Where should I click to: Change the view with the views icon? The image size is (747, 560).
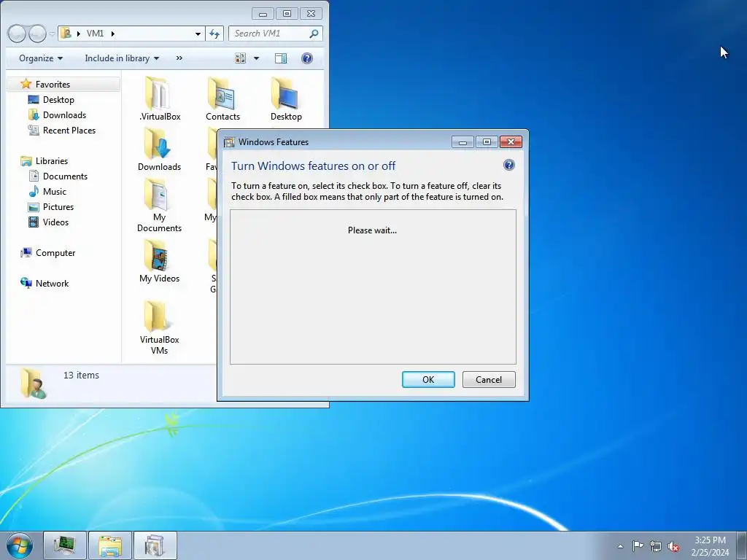coord(241,58)
